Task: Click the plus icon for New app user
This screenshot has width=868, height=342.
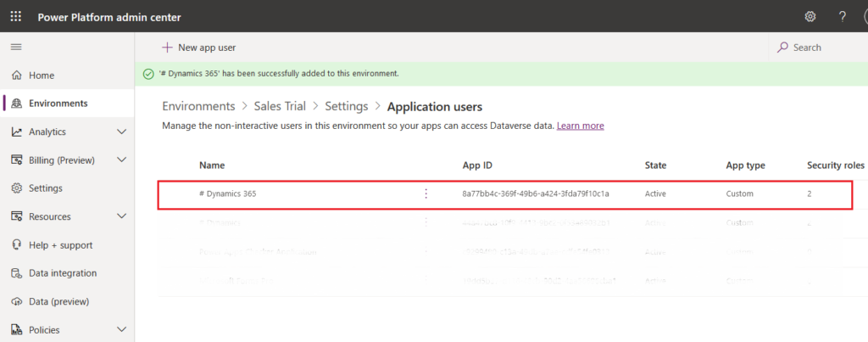Action: (167, 48)
